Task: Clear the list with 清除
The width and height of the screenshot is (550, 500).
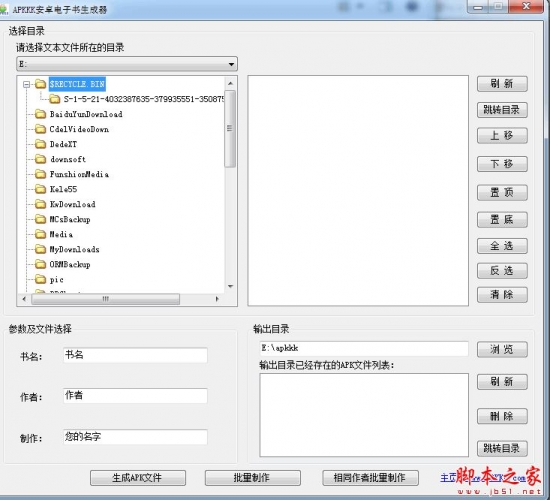Action: point(502,295)
